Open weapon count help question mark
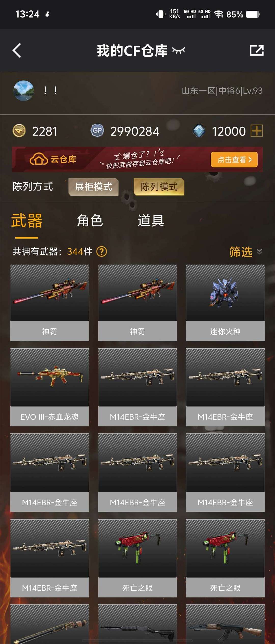Screen dimensions: 275x644 coord(102,252)
